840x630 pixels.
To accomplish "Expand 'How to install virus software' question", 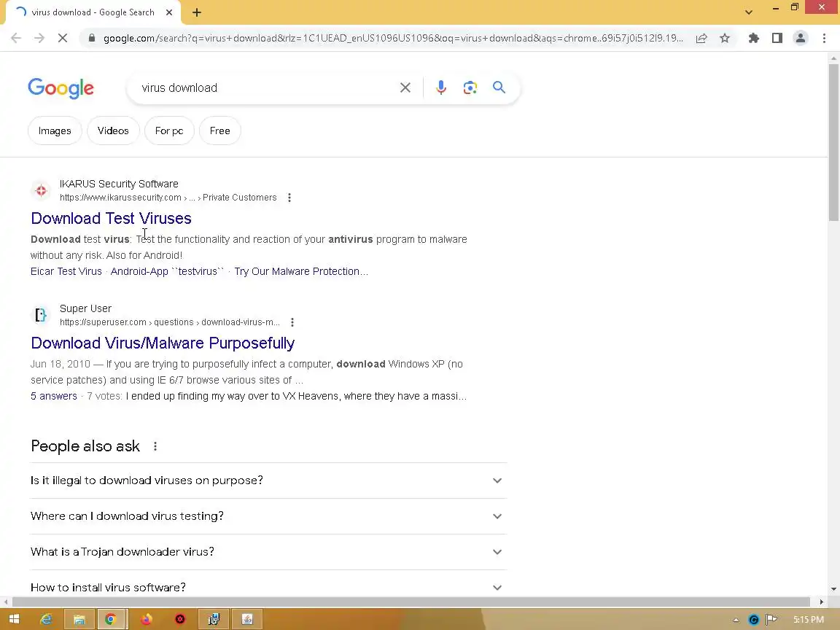I will point(268,586).
